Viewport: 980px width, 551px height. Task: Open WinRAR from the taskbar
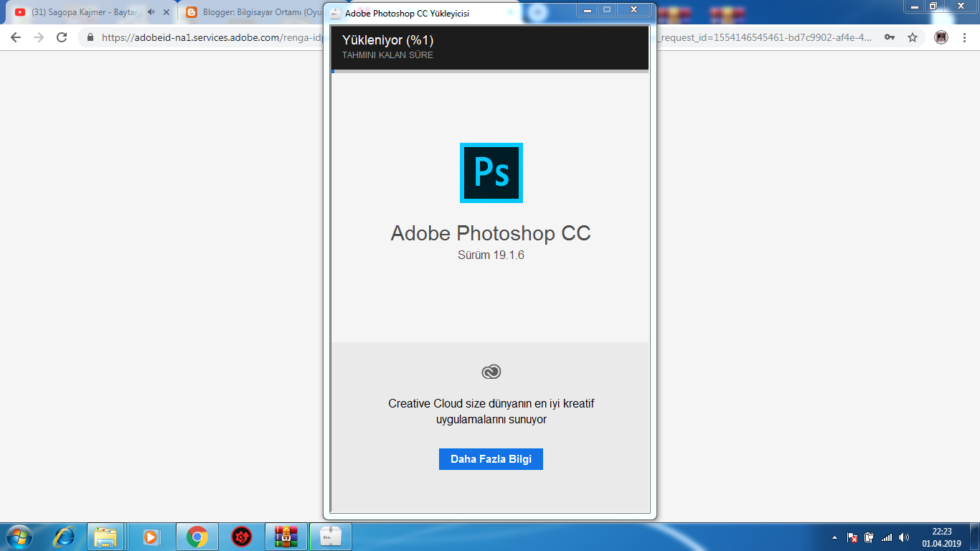[286, 537]
